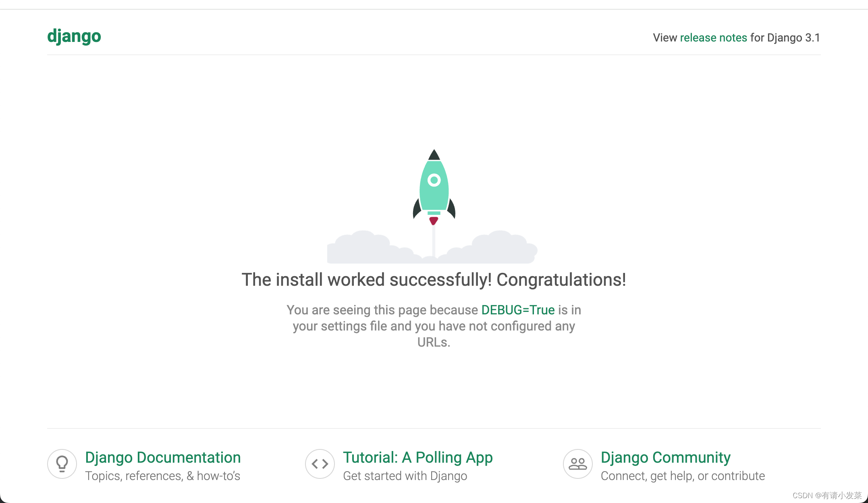Click the DEBUG=True link
The image size is (868, 503).
(x=518, y=310)
